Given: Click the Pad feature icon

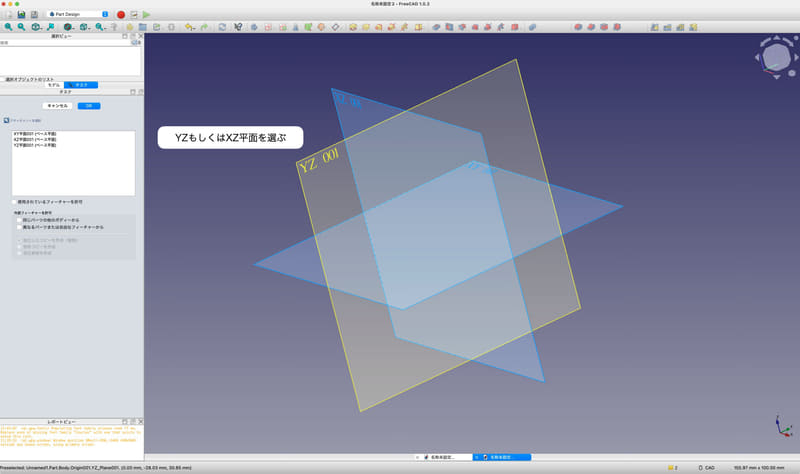Looking at the screenshot, I should tap(353, 27).
